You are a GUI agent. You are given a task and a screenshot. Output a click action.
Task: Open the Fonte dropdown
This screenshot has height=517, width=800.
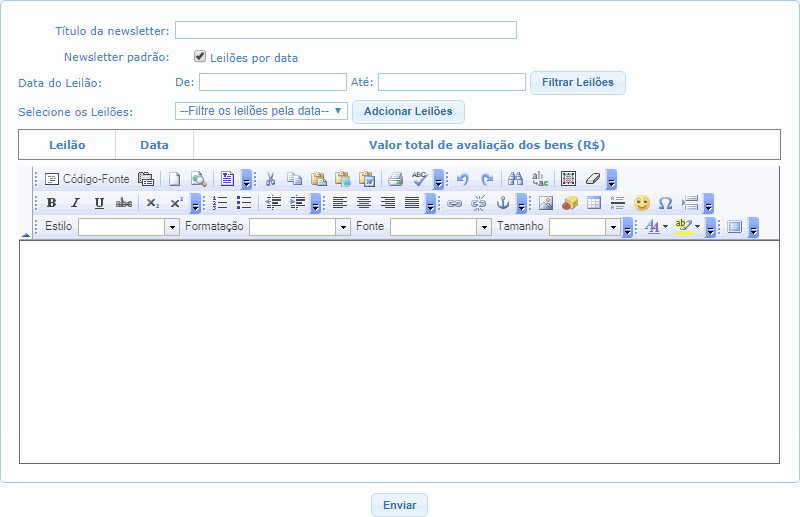(x=441, y=227)
